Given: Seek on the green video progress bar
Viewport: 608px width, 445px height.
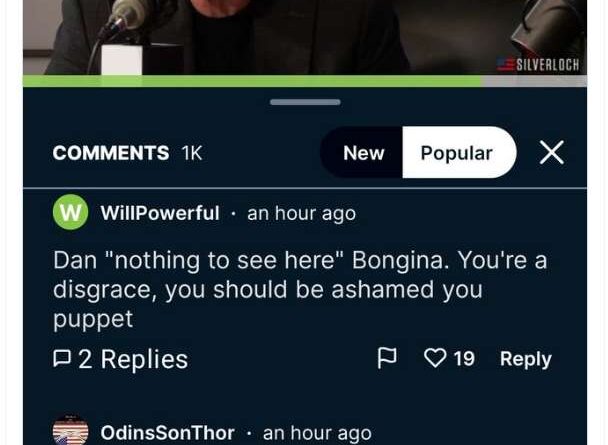Looking at the screenshot, I should point(252,81).
